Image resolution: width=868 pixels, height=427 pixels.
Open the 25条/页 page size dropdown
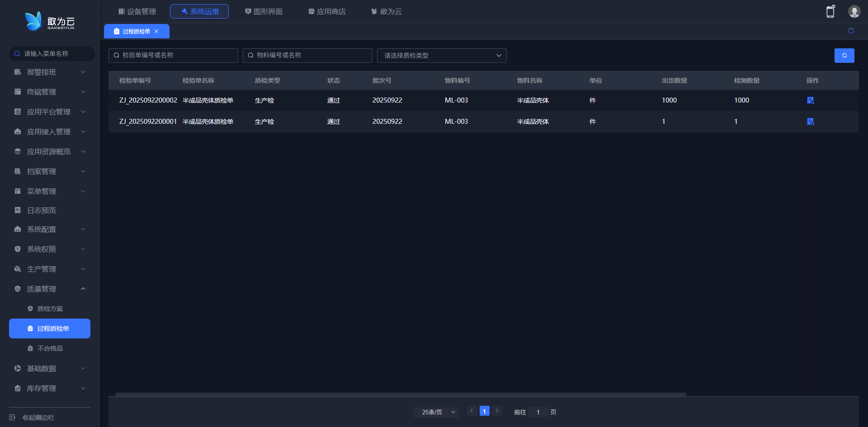tap(436, 412)
